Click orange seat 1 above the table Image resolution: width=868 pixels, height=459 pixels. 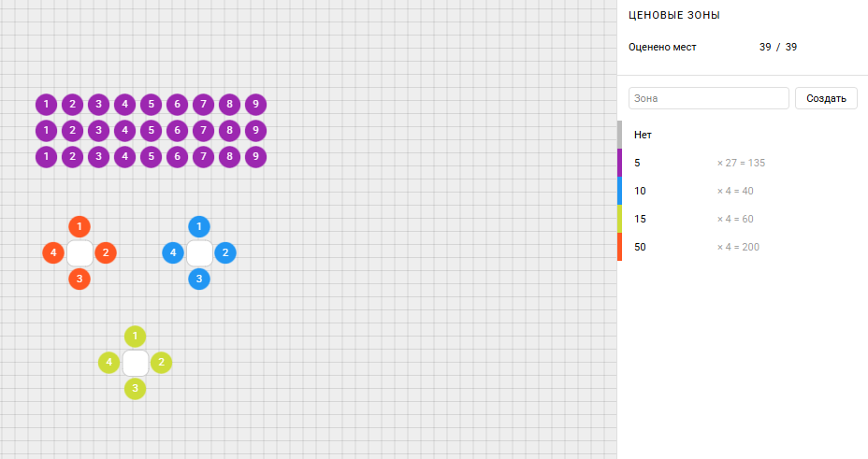(x=80, y=227)
